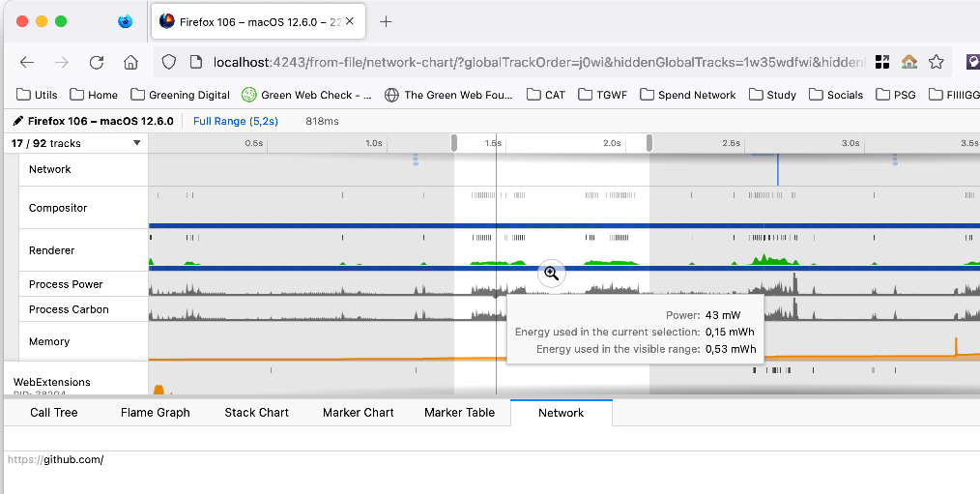Image resolution: width=980 pixels, height=494 pixels.
Task: Select the Renderer track label
Action: point(51,250)
